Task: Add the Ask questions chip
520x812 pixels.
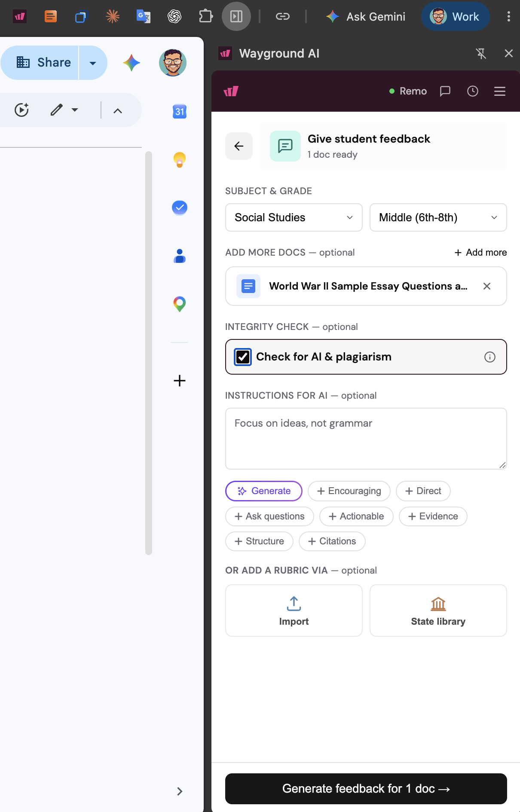Action: pos(269,516)
